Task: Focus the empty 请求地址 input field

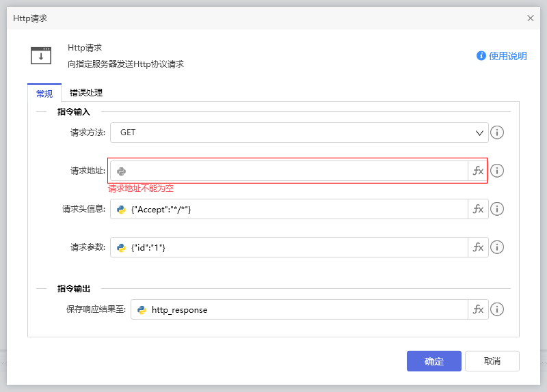Action: 294,171
